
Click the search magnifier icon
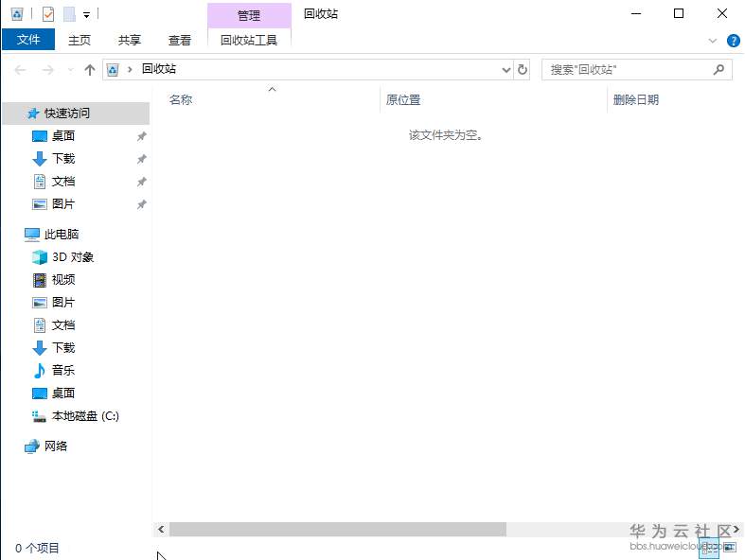(718, 70)
